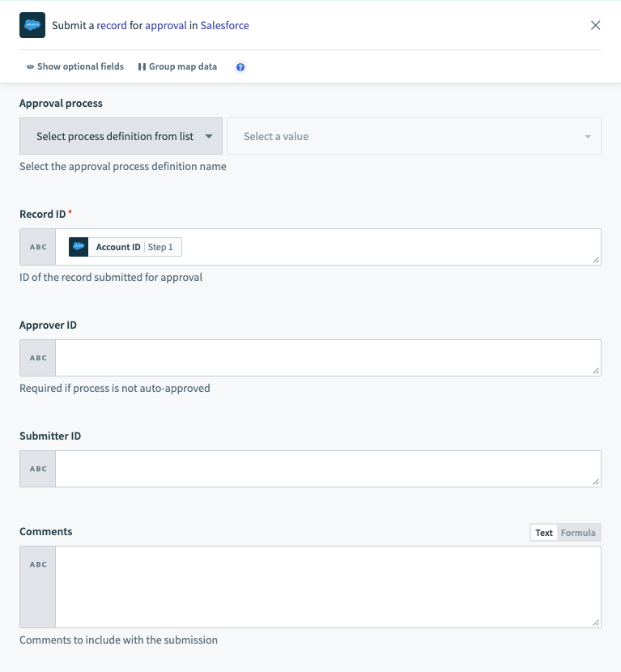The width and height of the screenshot is (621, 672).
Task: Click the ABC icon on the Comments field
Action: point(36,564)
